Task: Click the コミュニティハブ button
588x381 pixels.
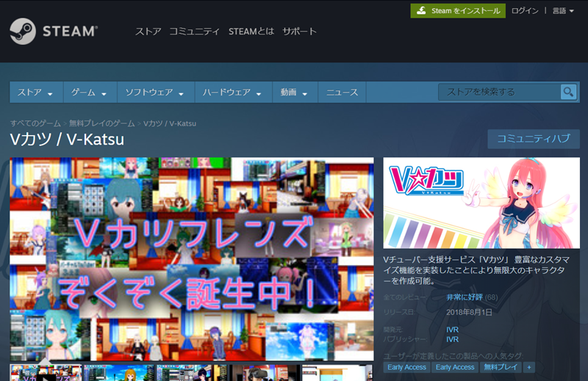Action: click(534, 139)
